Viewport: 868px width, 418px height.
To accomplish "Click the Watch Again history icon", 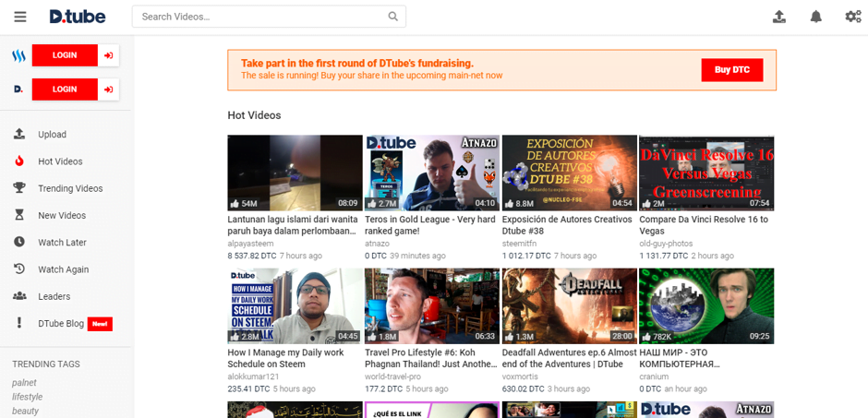I will click(19, 269).
